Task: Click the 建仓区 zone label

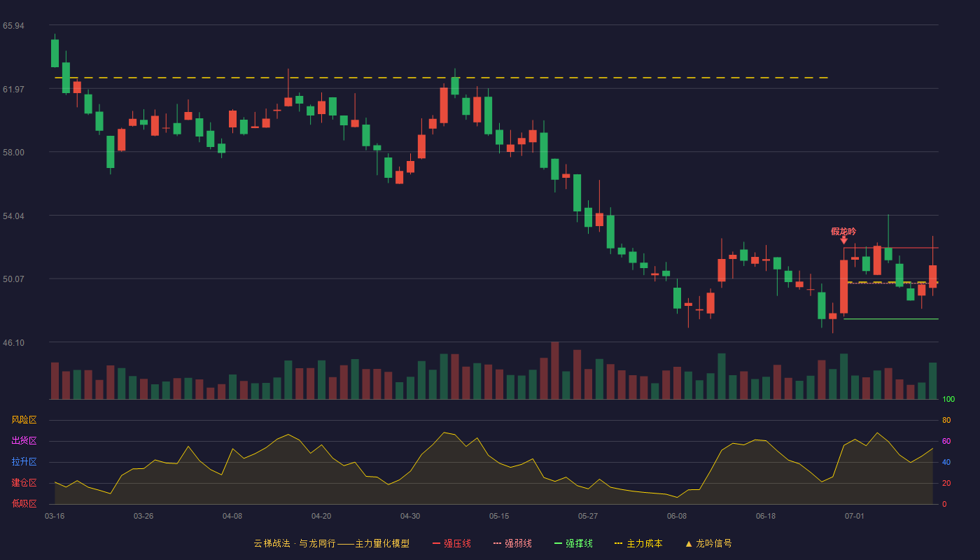Action: pyautogui.click(x=24, y=483)
